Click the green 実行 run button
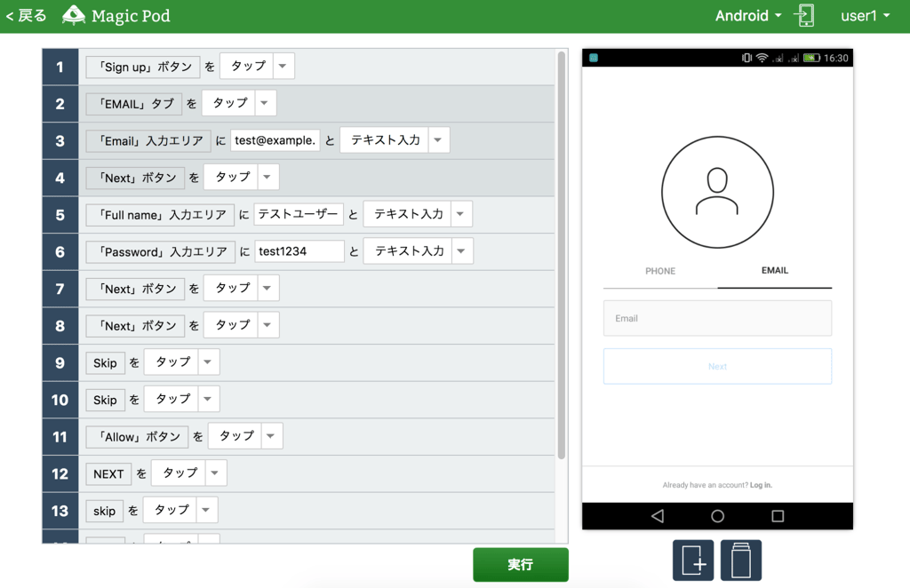Image resolution: width=910 pixels, height=588 pixels. point(520,564)
